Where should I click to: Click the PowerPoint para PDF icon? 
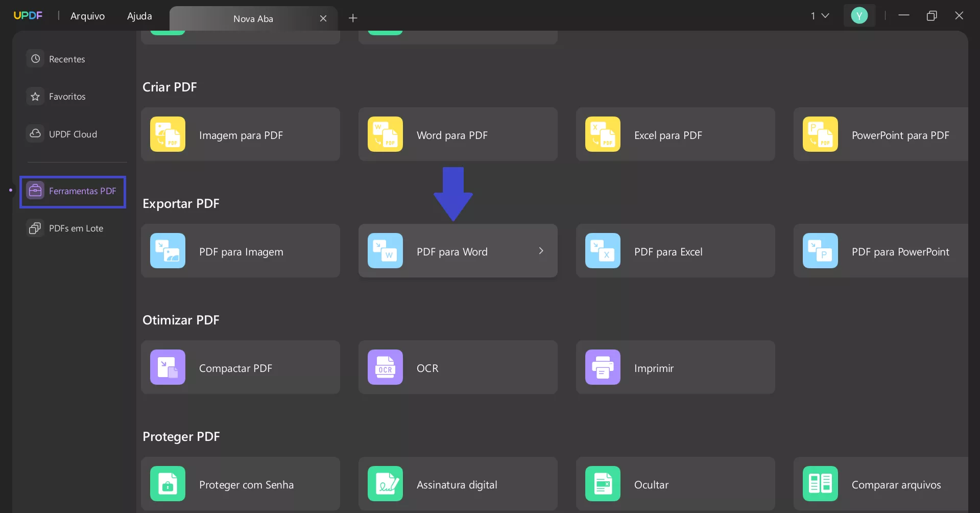click(x=820, y=134)
